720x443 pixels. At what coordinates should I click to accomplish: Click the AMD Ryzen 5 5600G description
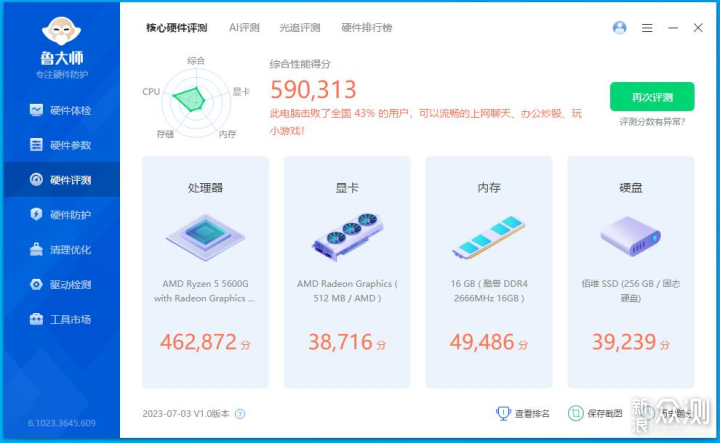pos(205,291)
